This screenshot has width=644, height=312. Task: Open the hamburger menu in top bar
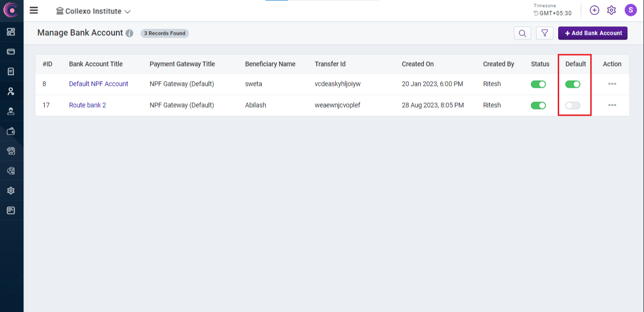point(33,10)
